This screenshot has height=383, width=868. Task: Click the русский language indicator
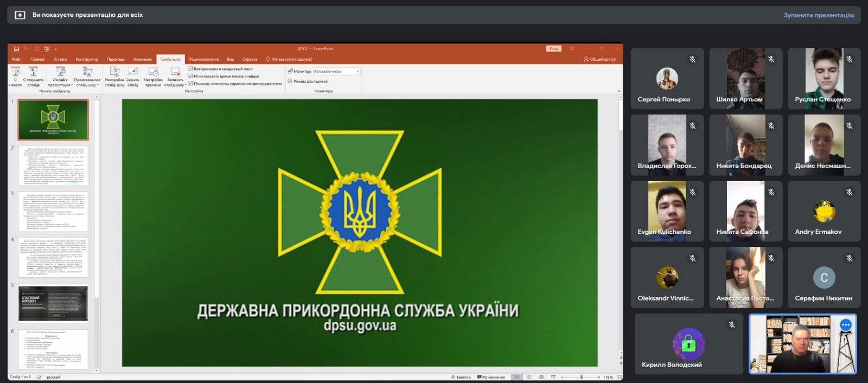coord(54,377)
